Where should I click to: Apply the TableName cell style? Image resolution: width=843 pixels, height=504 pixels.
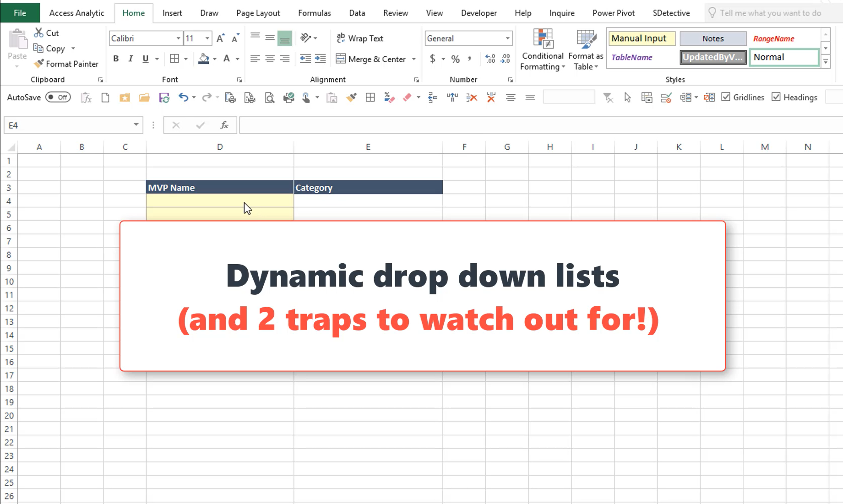(x=642, y=57)
